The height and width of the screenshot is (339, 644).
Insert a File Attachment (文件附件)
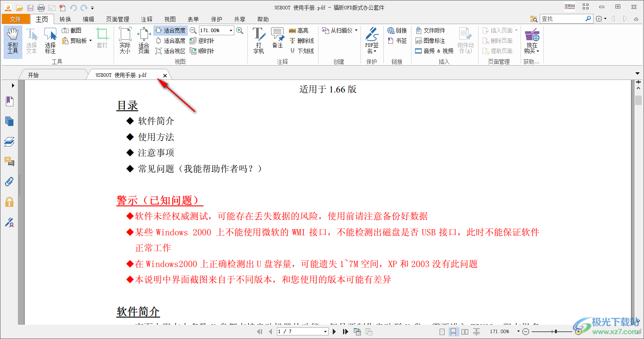[430, 30]
